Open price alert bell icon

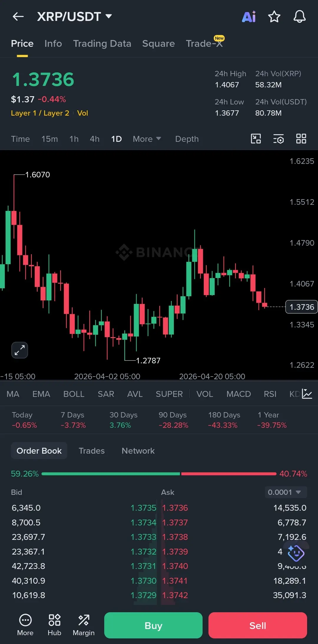pos(299,16)
